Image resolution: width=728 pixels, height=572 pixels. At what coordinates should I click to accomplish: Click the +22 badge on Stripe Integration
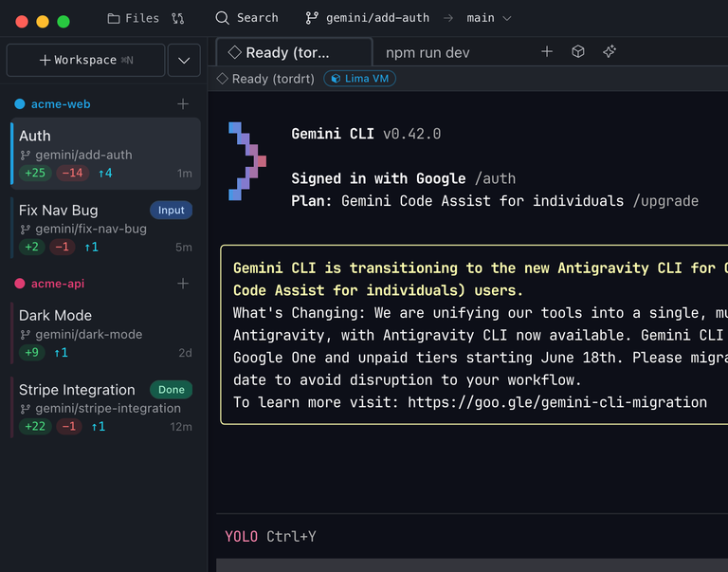point(35,426)
